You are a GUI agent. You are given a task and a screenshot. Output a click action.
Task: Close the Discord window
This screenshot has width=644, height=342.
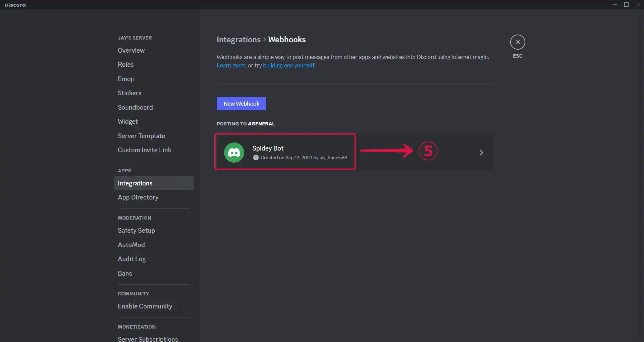[638, 5]
